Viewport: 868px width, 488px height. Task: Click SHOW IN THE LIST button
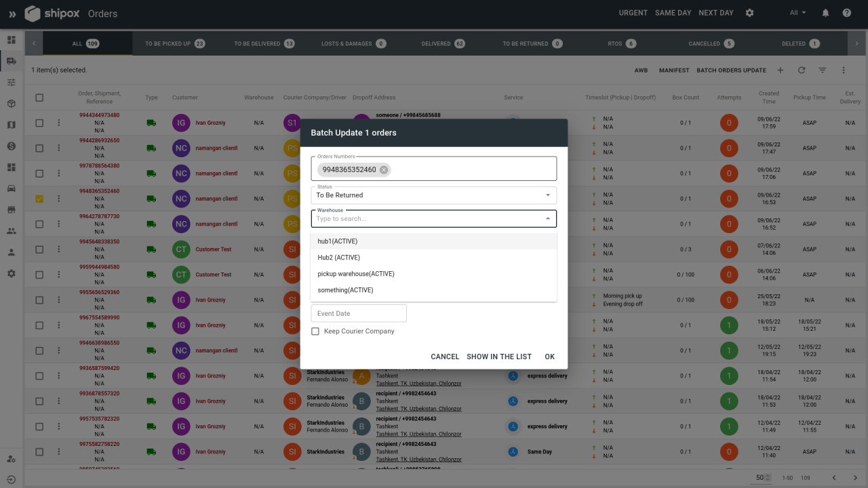(x=499, y=357)
